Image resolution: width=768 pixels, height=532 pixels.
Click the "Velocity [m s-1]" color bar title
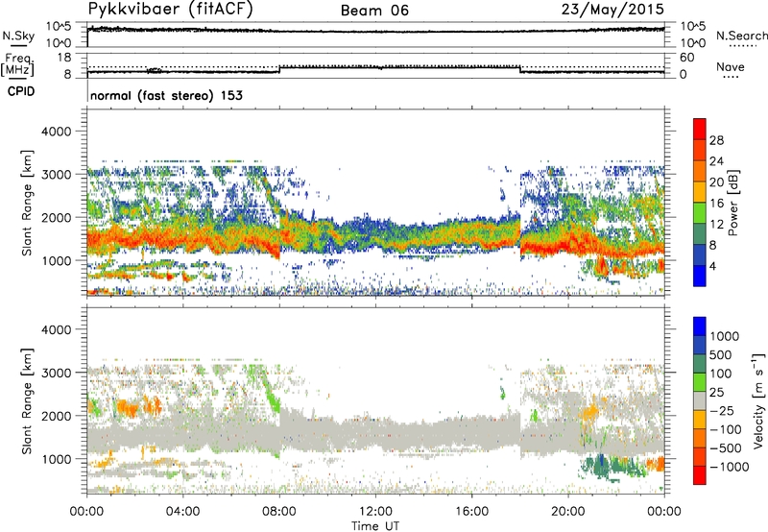point(759,400)
